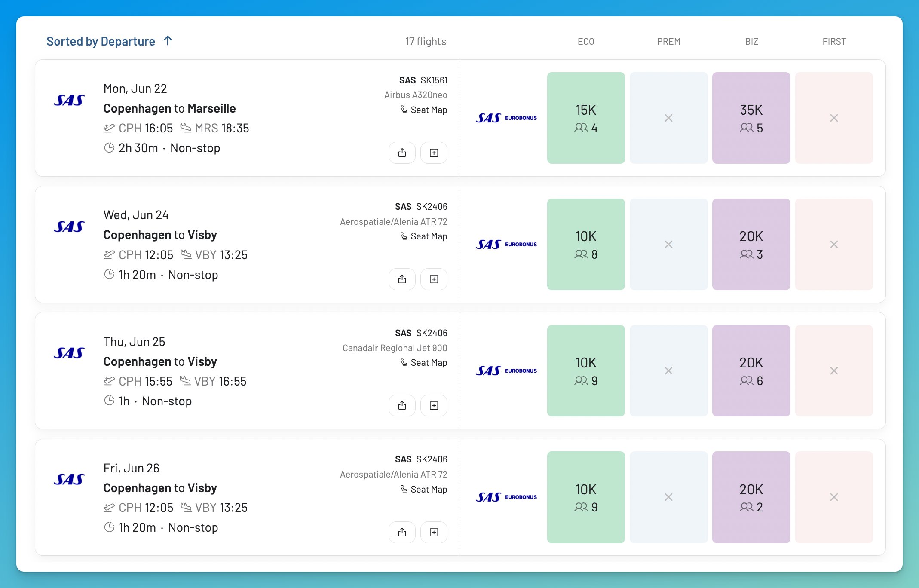Open Seat Map for flight SK1561
The image size is (919, 588).
tap(424, 110)
